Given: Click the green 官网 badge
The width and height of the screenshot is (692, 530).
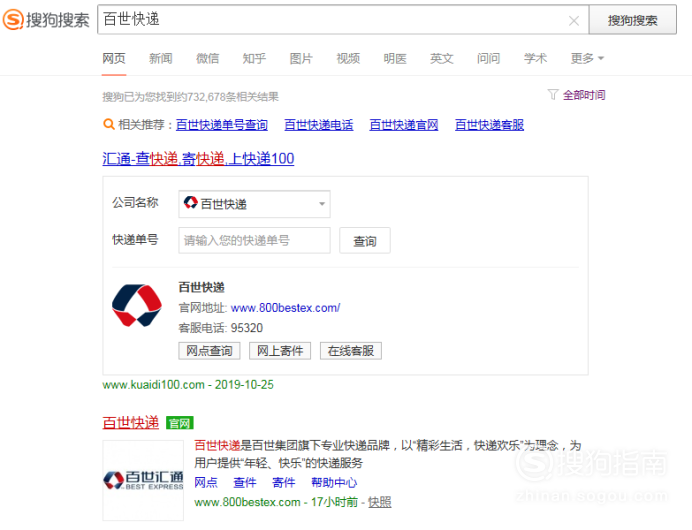Looking at the screenshot, I should (x=180, y=423).
